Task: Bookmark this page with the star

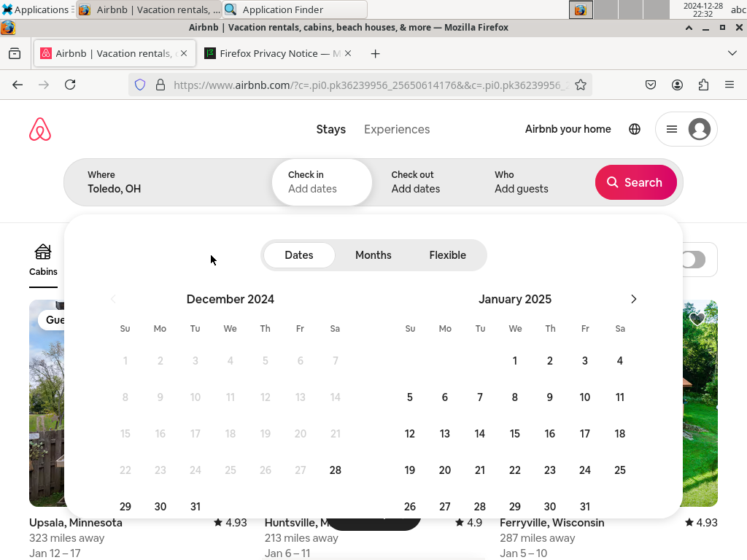Action: [581, 85]
